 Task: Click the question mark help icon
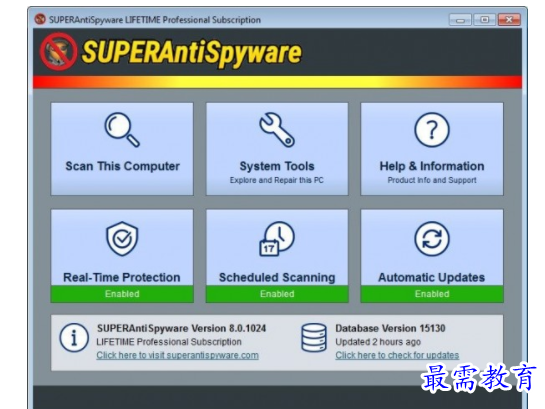432,130
